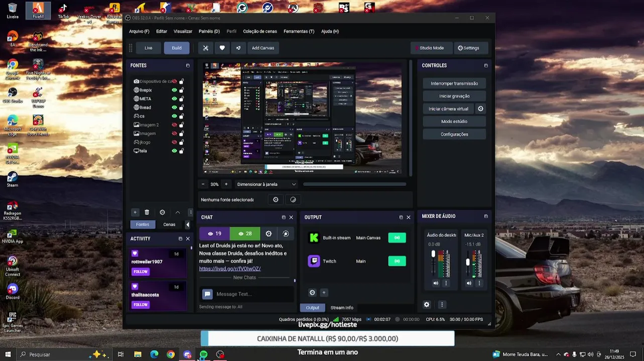This screenshot has height=361, width=644.
Task: Float the Activity panel
Action: click(x=180, y=239)
